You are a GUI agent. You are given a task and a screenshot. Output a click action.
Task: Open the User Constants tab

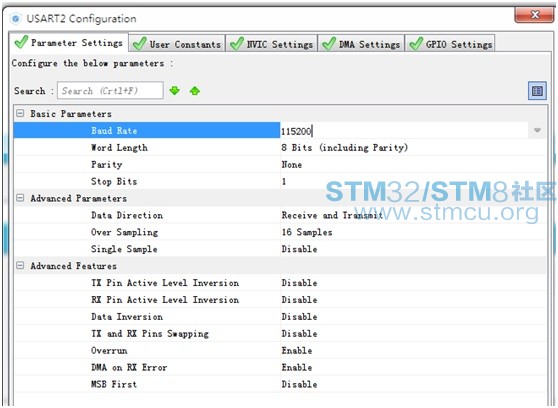pos(177,44)
